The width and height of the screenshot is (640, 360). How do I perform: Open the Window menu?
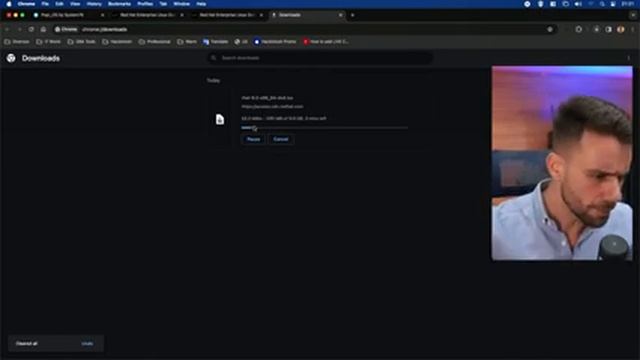tap(182, 4)
